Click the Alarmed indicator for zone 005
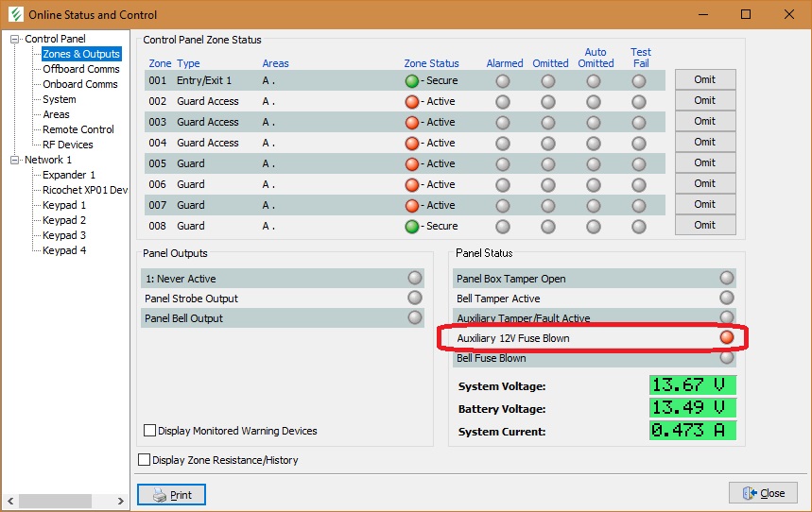 point(503,164)
